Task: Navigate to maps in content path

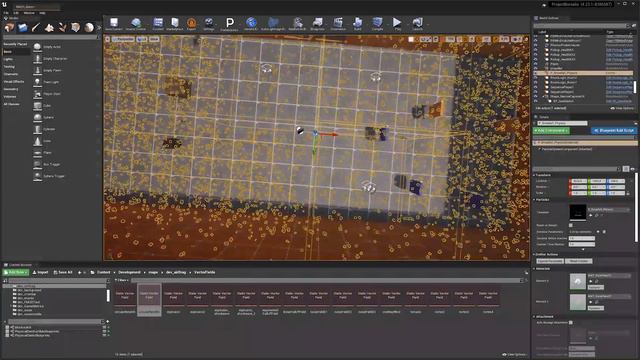Action: (153, 272)
